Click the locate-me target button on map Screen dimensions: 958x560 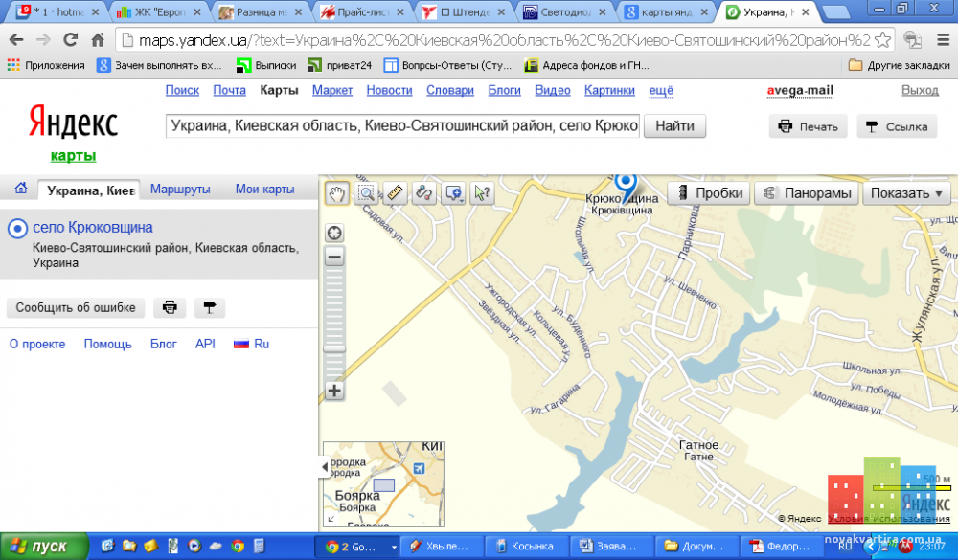tap(334, 234)
